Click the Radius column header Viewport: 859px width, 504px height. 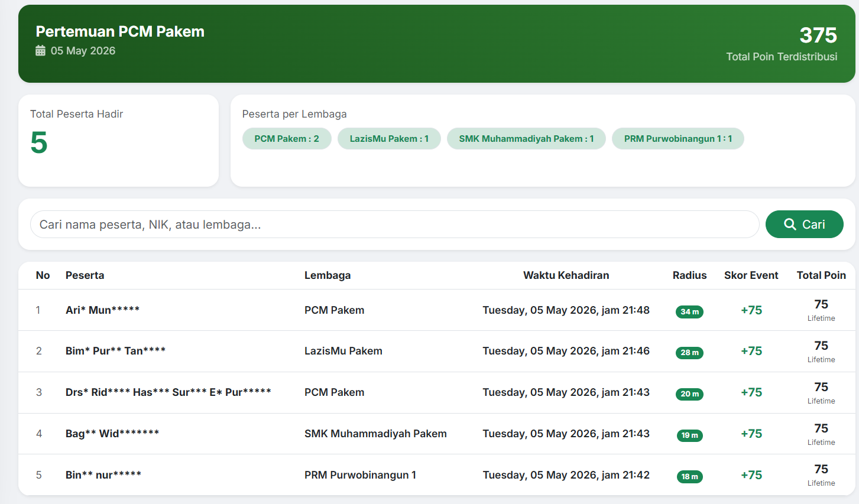(x=689, y=275)
